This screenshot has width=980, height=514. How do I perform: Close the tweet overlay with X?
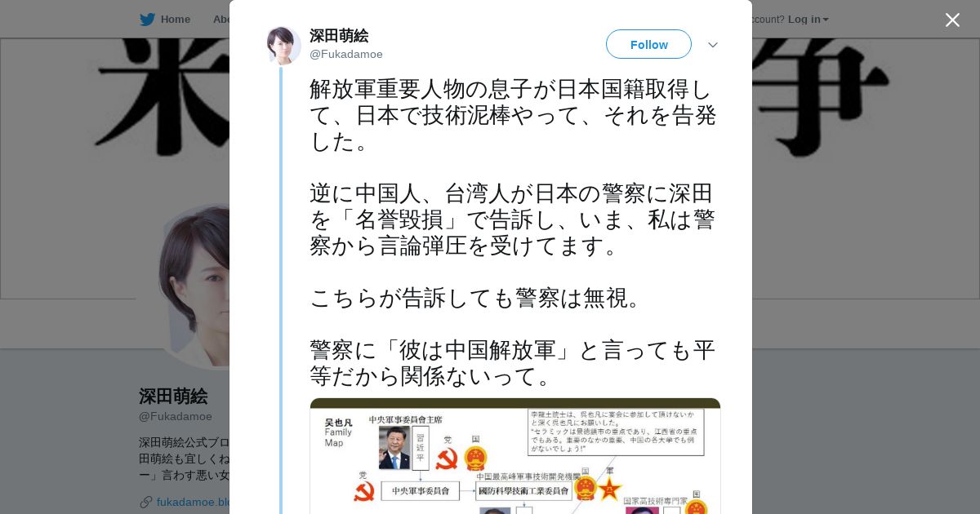[952, 20]
